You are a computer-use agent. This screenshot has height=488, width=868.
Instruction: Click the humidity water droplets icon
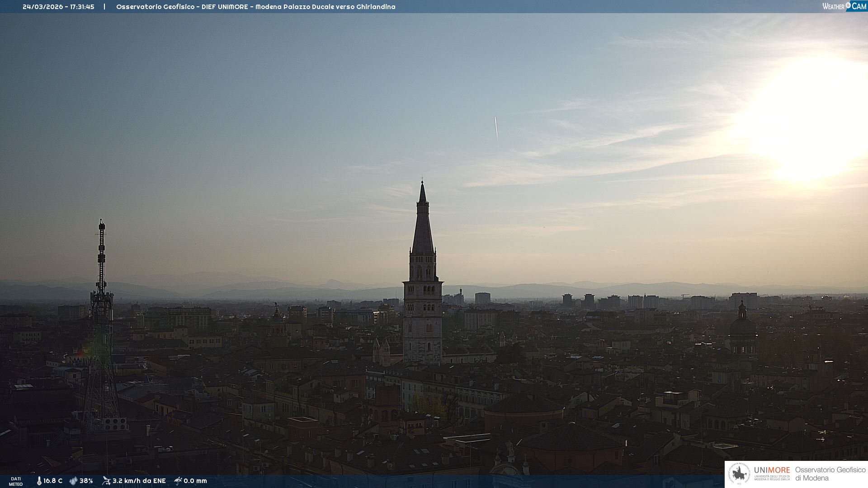pos(73,481)
